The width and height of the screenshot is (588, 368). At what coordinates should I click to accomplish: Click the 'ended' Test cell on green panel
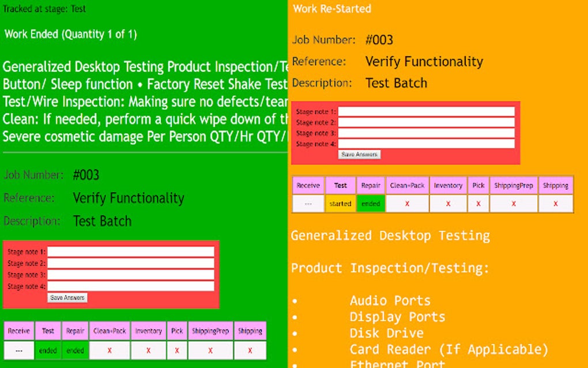[48, 350]
